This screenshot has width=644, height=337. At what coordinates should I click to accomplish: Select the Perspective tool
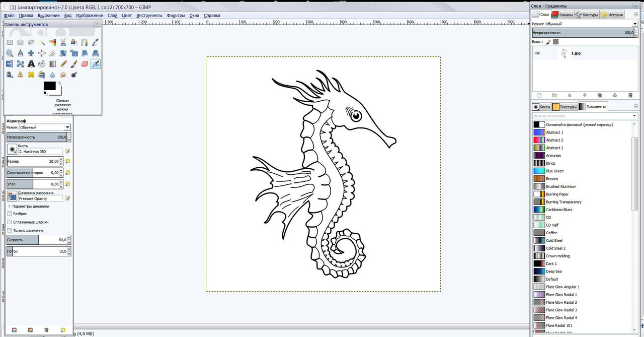[x=96, y=53]
